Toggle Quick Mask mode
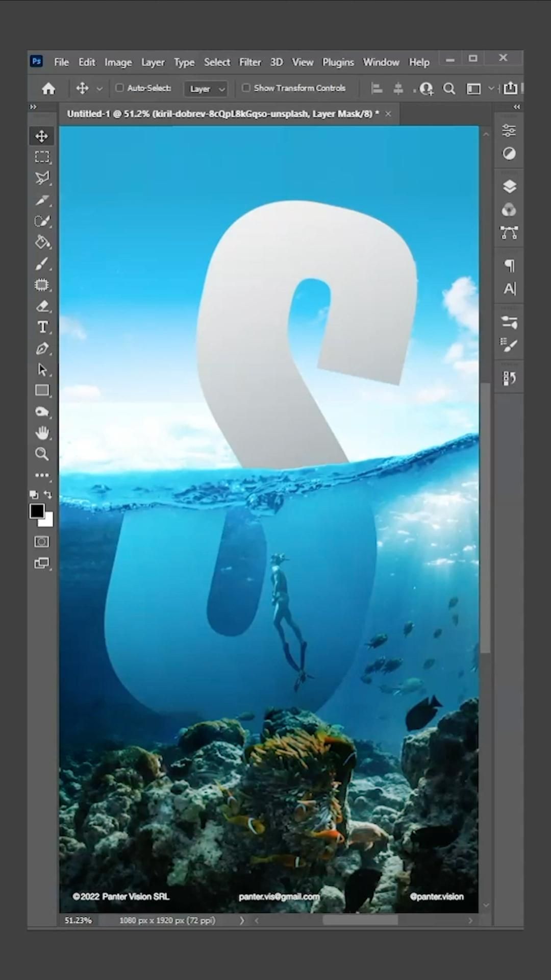Viewport: 551px width, 980px height. coord(42,542)
